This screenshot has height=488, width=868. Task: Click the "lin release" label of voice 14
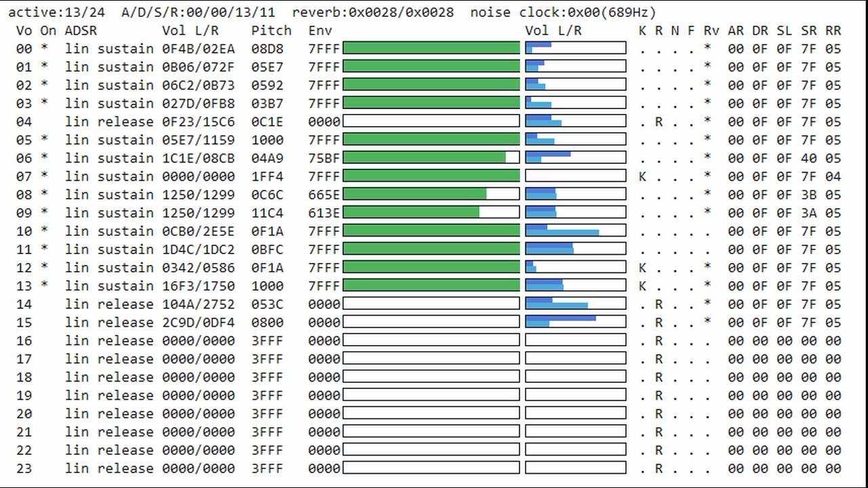click(109, 304)
